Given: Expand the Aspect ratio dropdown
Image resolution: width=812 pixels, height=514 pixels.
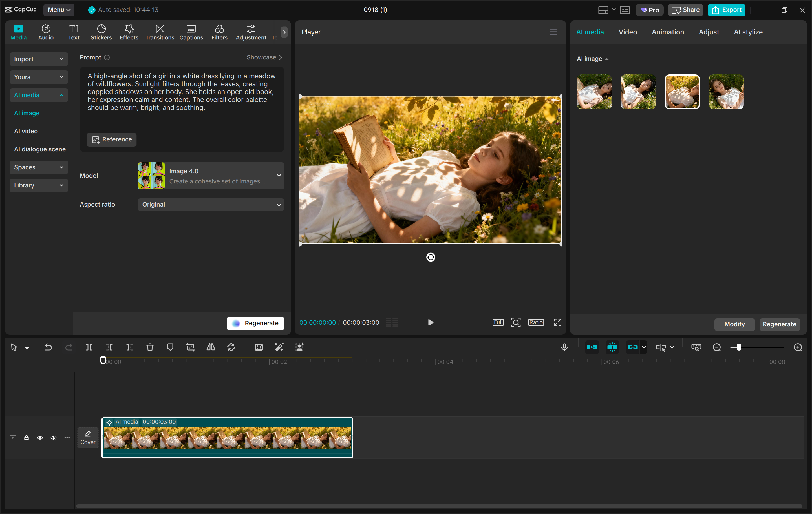Looking at the screenshot, I should click(210, 205).
